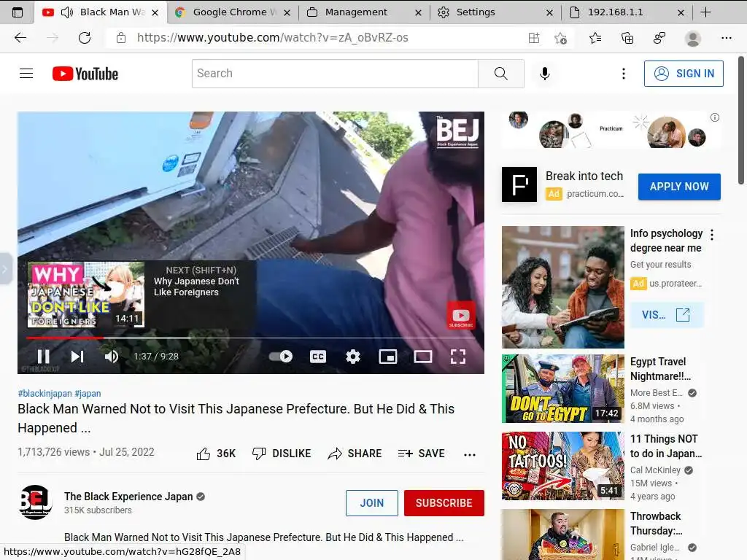Click the video progress bar
Screen dimensions: 747x560
coord(251,338)
